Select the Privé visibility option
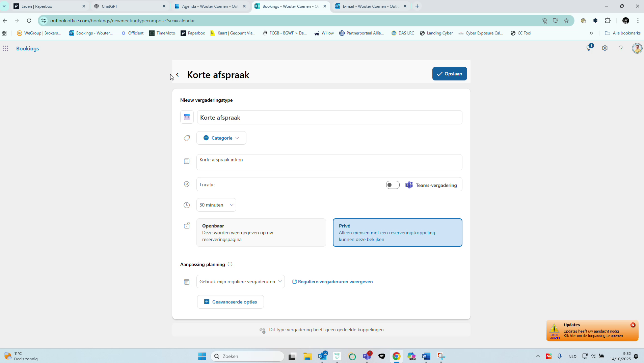644x363 pixels. [x=397, y=233]
